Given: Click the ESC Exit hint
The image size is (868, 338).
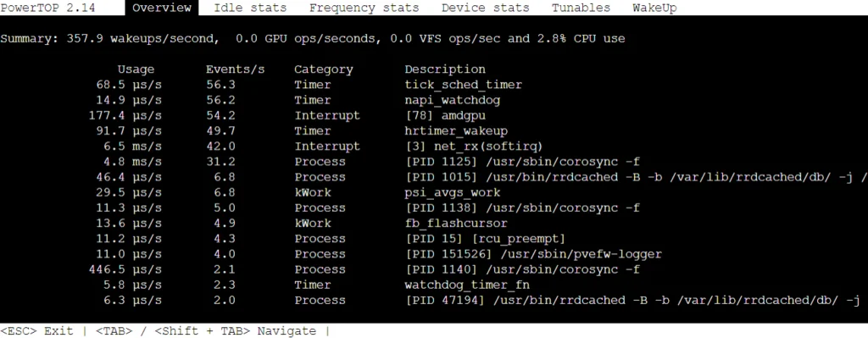Looking at the screenshot, I should point(36,331).
